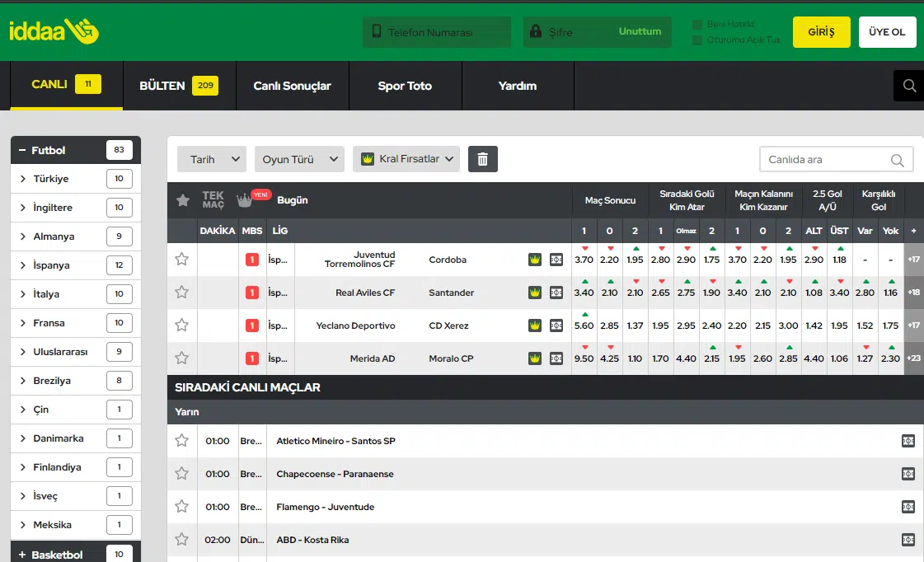Click MBS 1 badge on Santander row
Viewport: 924px width, 562px height.
(251, 293)
